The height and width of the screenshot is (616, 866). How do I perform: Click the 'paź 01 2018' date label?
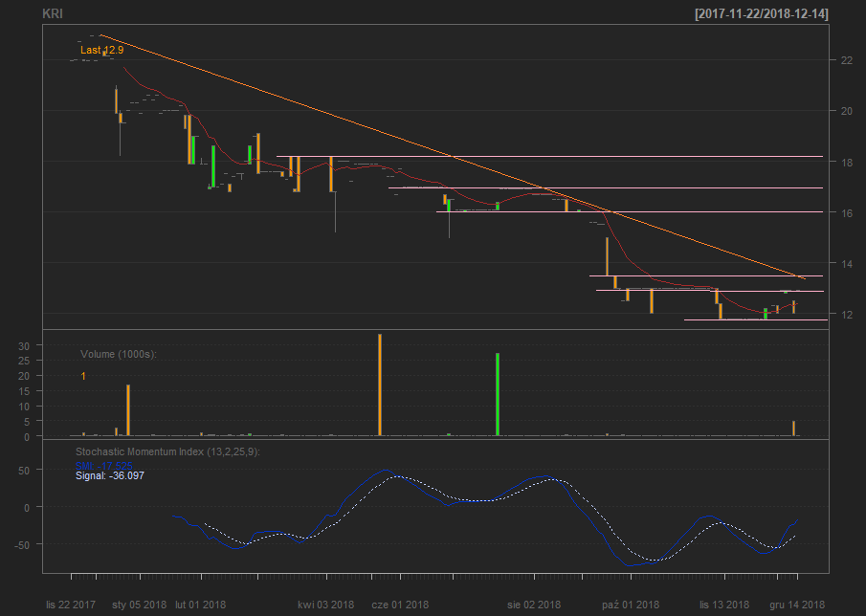click(x=631, y=605)
